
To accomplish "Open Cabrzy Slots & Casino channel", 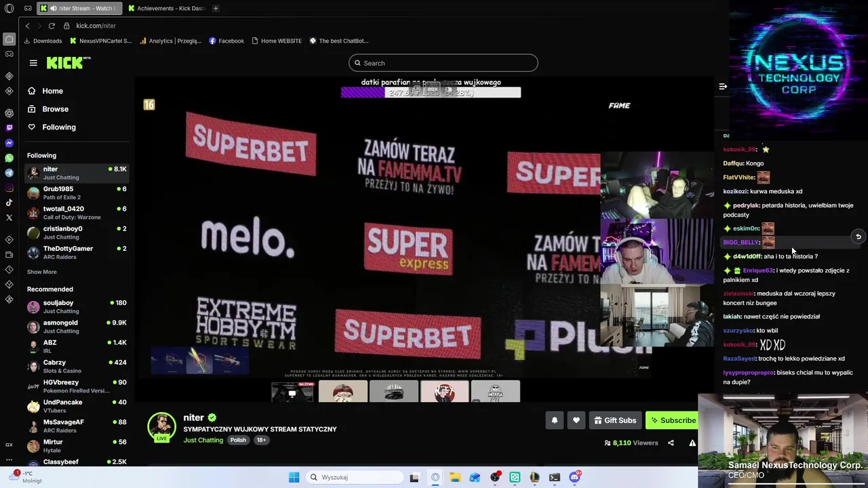I will pos(77,367).
